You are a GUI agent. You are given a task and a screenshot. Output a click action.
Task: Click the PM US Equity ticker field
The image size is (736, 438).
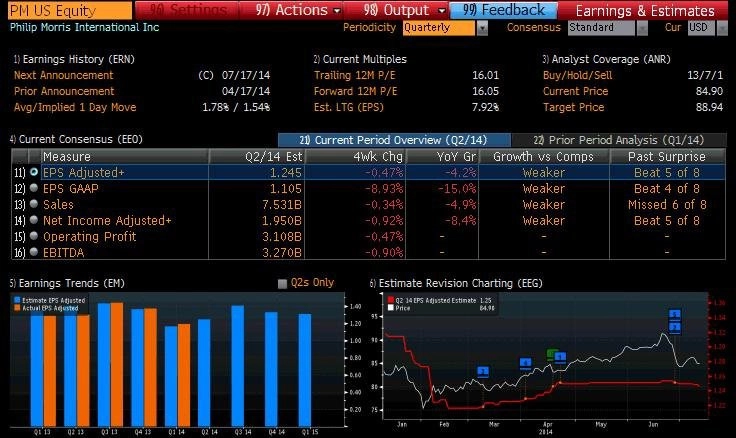(x=70, y=10)
